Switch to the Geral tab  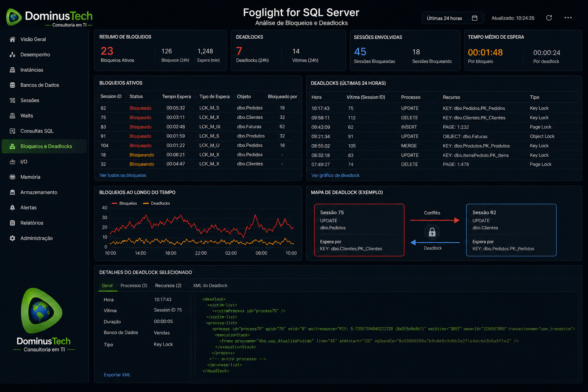tap(107, 286)
